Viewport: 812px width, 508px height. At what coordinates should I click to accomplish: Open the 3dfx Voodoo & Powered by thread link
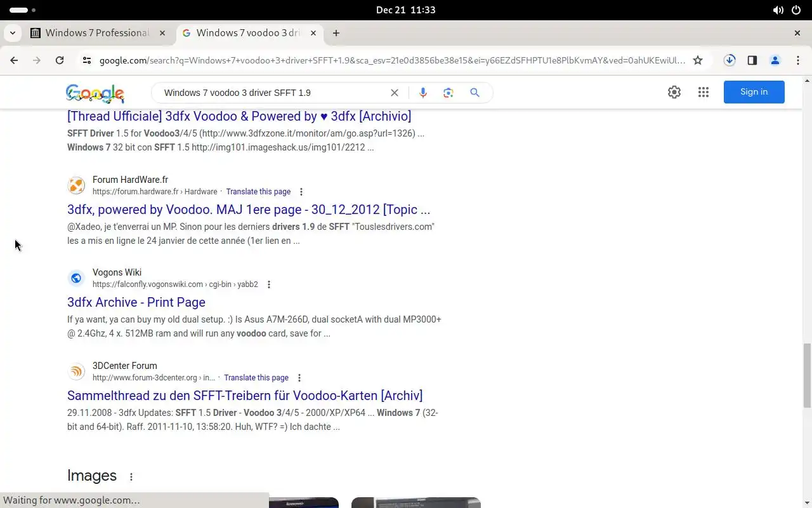click(239, 116)
